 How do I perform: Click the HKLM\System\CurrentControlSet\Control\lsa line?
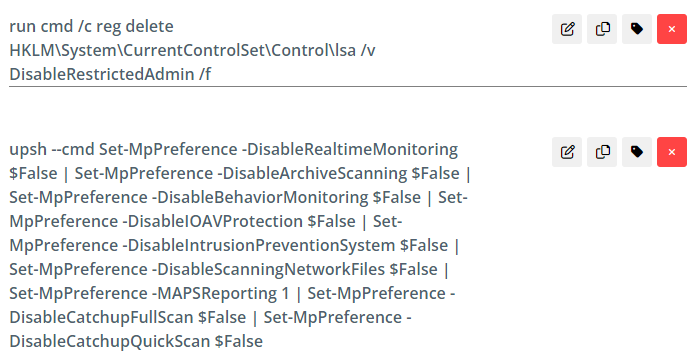pyautogui.click(x=192, y=50)
